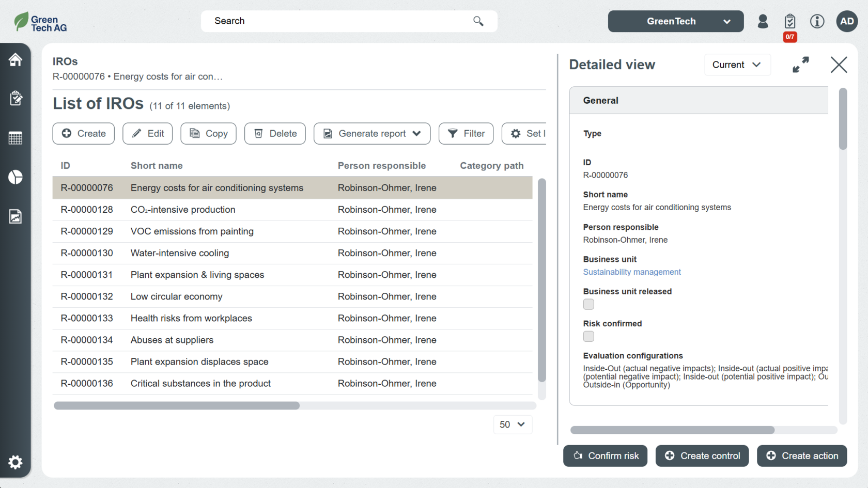Change the 50 rows per page selector
The height and width of the screenshot is (488, 868).
(512, 424)
